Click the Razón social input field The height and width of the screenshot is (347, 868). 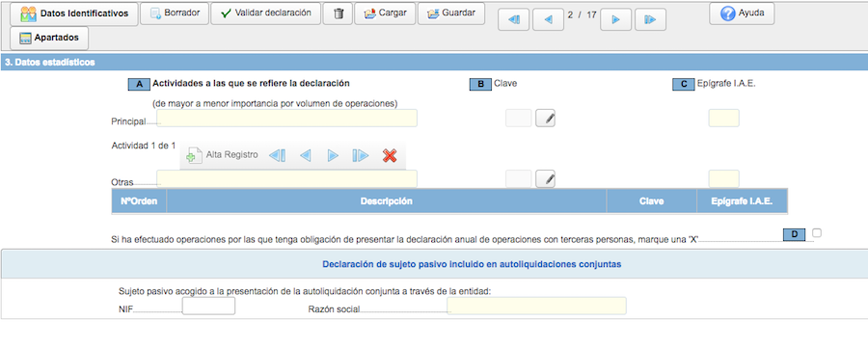tap(536, 307)
